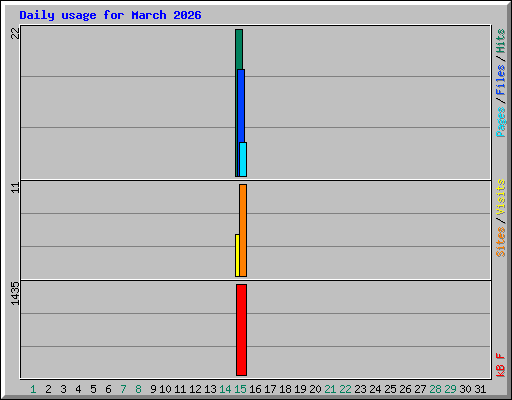Click day 10 on the x-axis
The height and width of the screenshot is (400, 512).
pos(165,389)
